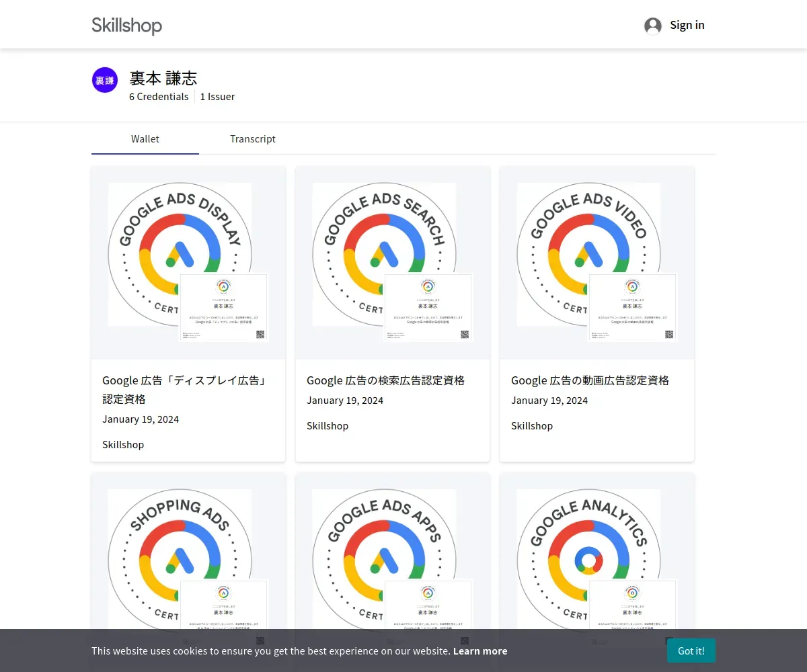Click the 6 Credentials count
Image resolution: width=807 pixels, height=672 pixels.
click(x=159, y=97)
